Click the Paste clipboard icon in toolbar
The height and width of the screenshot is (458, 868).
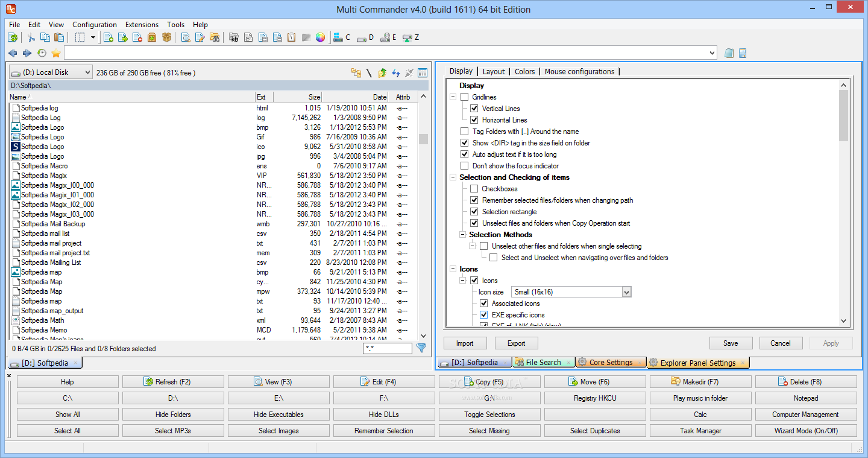(x=60, y=37)
